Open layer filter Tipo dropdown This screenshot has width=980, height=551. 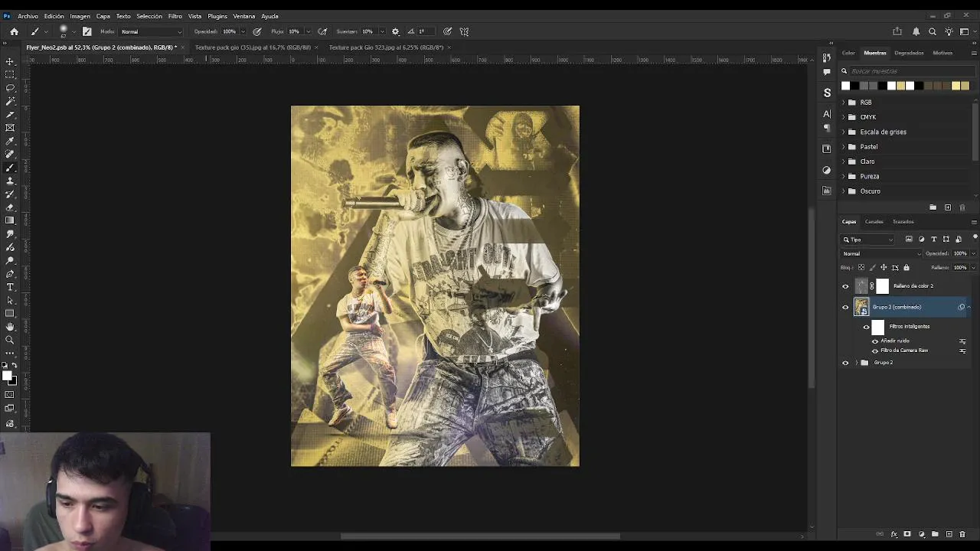pyautogui.click(x=868, y=240)
